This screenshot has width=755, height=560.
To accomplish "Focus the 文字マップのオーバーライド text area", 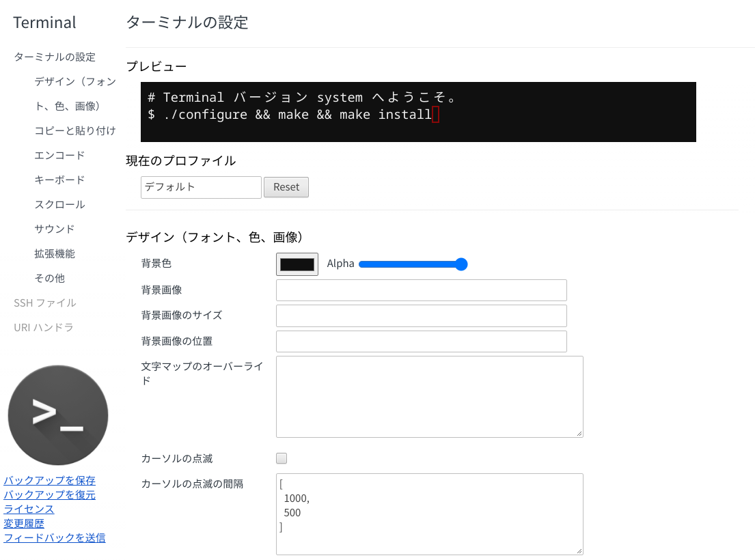I will (430, 396).
